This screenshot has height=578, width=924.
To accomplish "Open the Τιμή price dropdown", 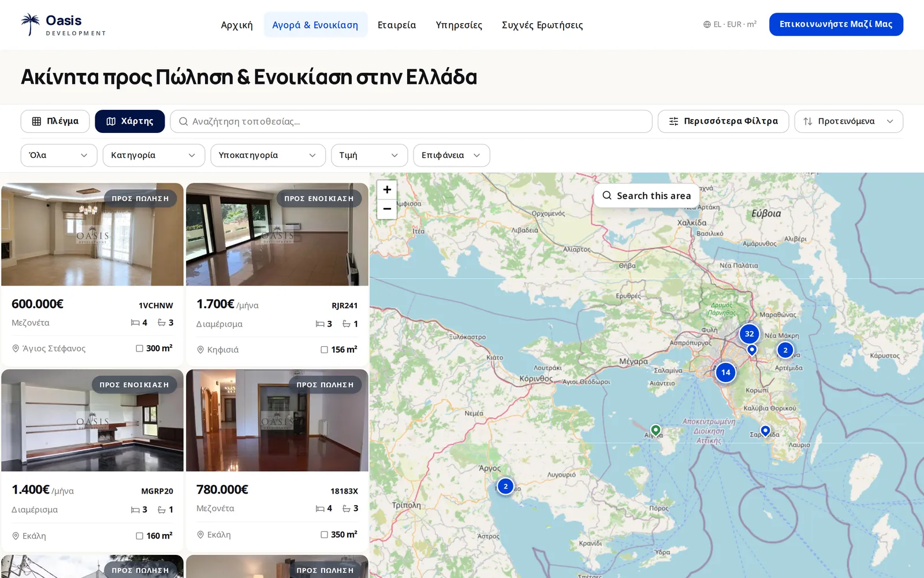I will pyautogui.click(x=369, y=155).
